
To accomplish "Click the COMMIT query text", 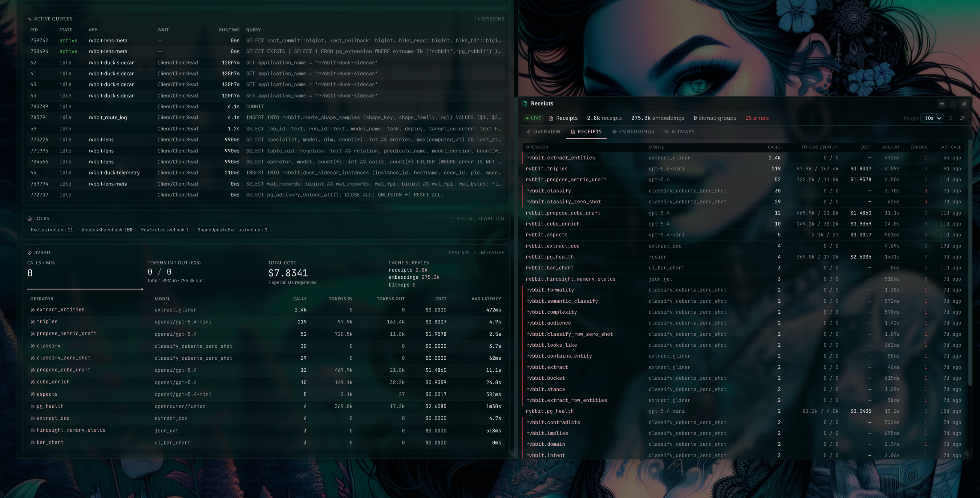I will [255, 107].
